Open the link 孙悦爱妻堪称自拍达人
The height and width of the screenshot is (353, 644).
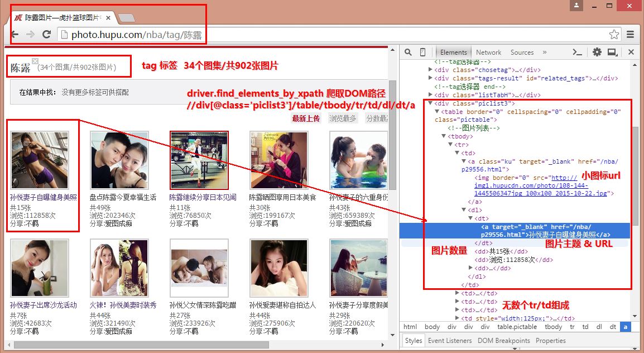pyautogui.click(x=282, y=305)
